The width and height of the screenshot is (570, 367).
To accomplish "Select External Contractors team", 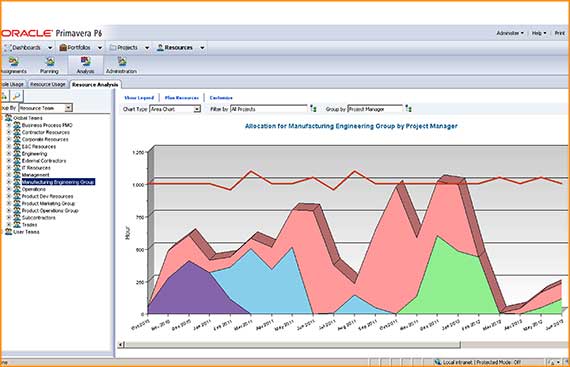I will coord(44,161).
